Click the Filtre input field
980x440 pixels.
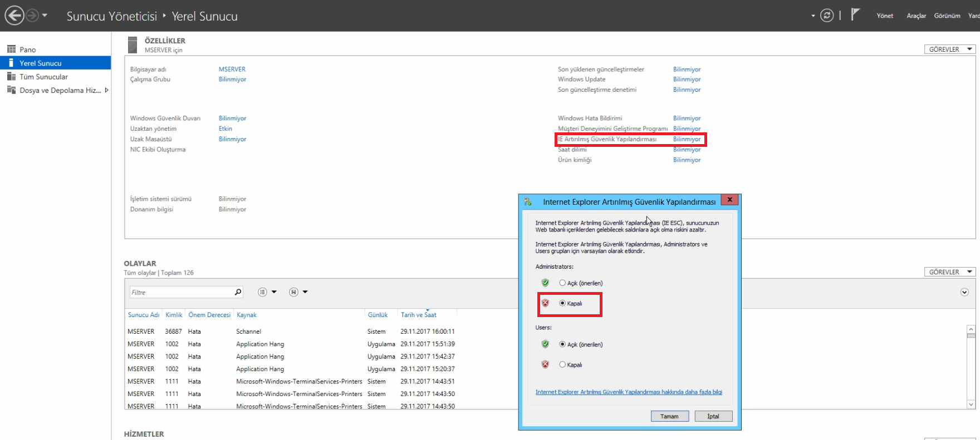click(x=181, y=292)
